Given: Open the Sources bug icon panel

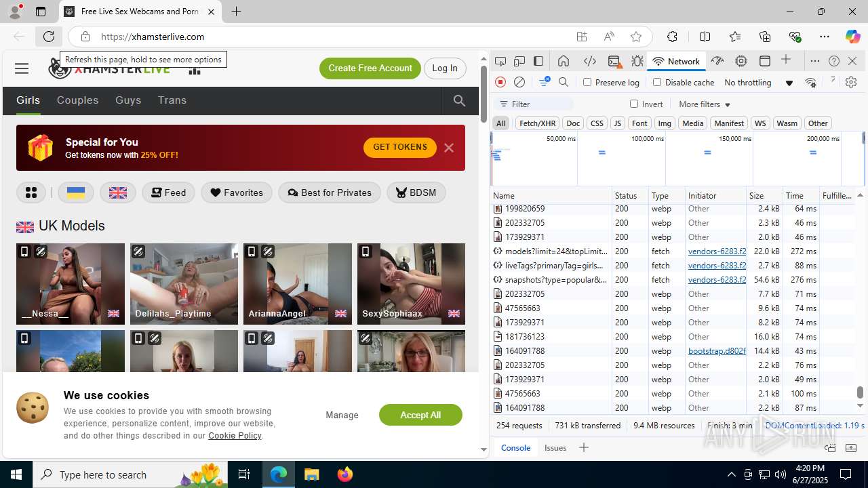Looking at the screenshot, I should point(637,61).
